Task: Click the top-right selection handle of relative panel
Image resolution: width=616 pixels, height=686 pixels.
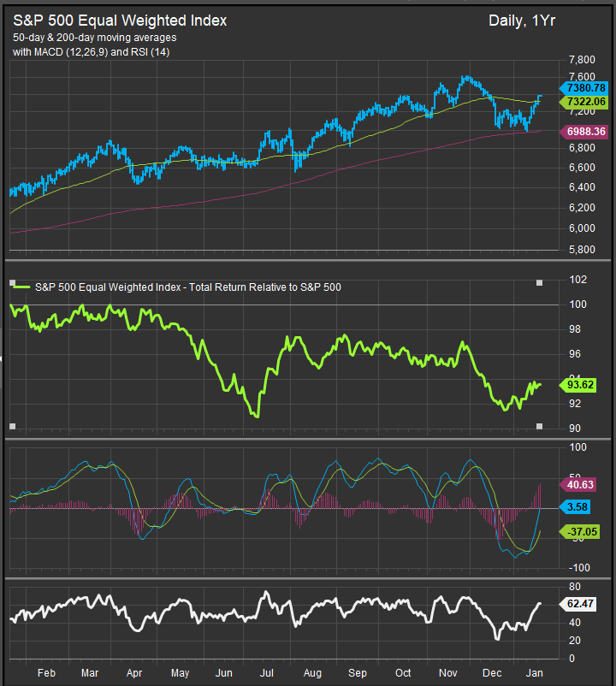Action: (x=540, y=282)
